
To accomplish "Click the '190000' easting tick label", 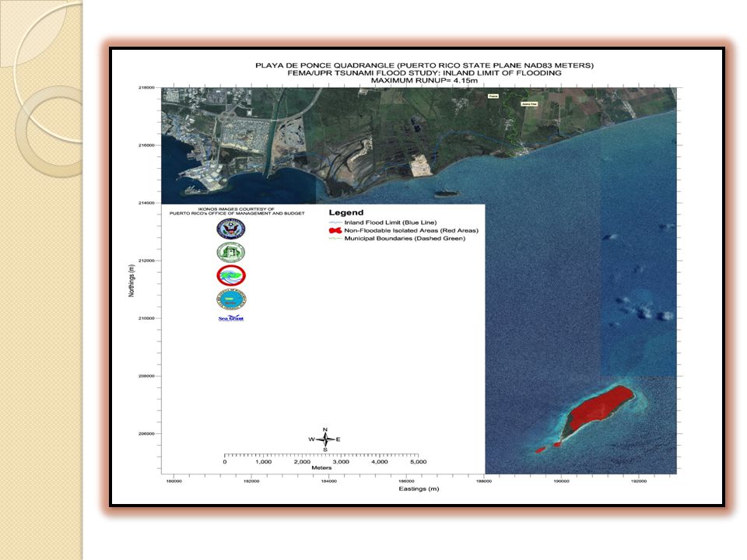I will tap(561, 481).
